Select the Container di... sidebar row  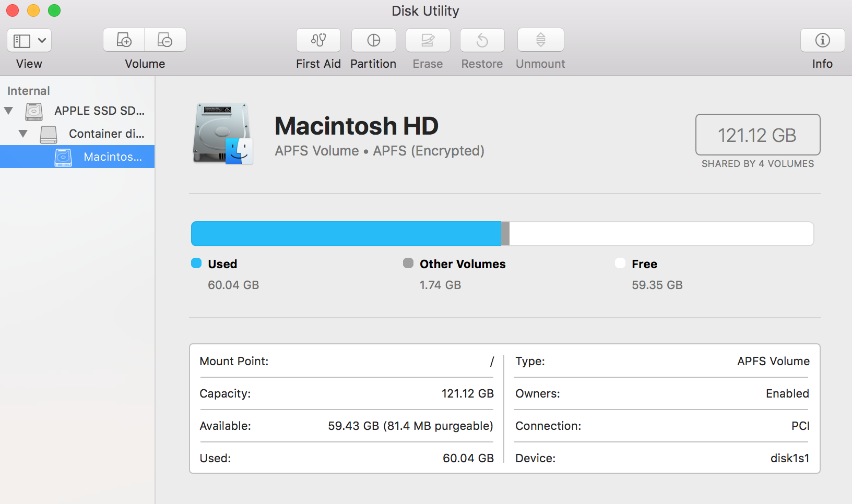point(77,134)
